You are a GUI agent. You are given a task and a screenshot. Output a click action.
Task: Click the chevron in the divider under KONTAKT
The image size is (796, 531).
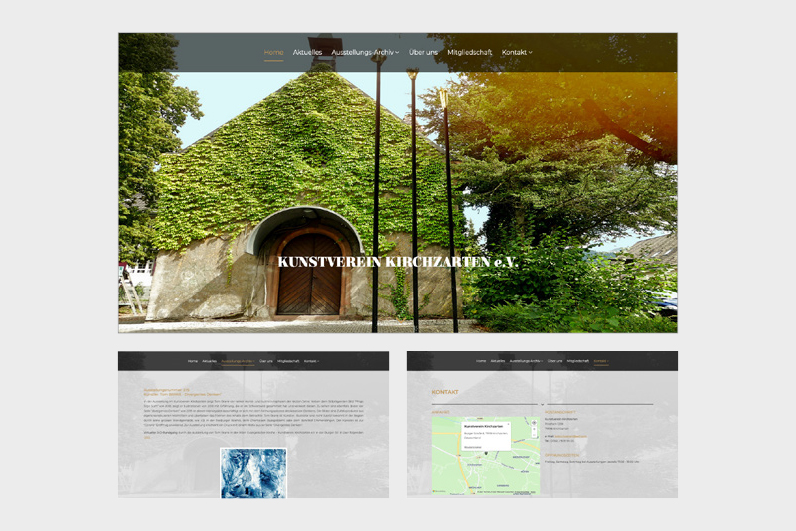[542, 405]
